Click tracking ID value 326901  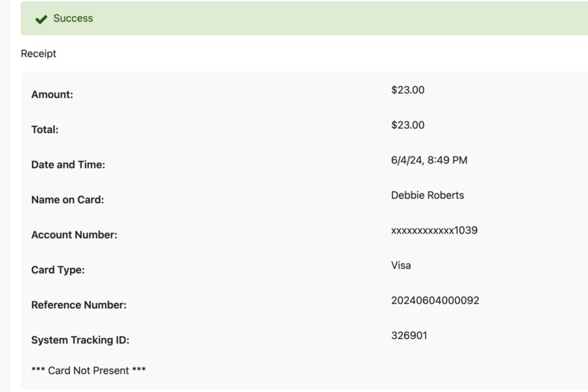(x=409, y=335)
